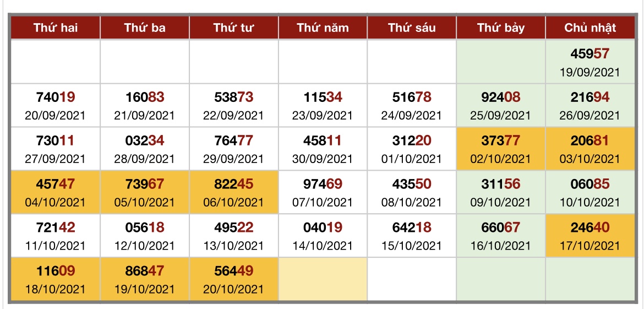644x309 pixels.
Task: Select the 19/09/2021 cell with 45957
Action: click(x=590, y=62)
